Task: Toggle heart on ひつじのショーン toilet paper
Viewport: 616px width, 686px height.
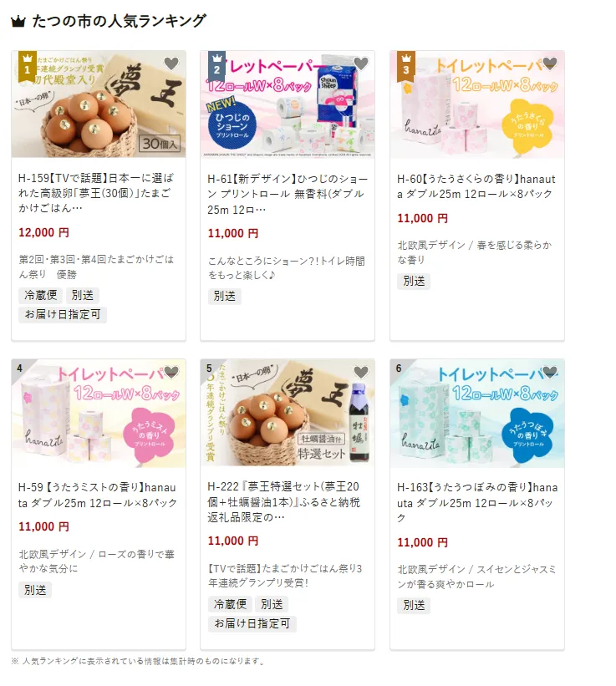Action: click(360, 64)
